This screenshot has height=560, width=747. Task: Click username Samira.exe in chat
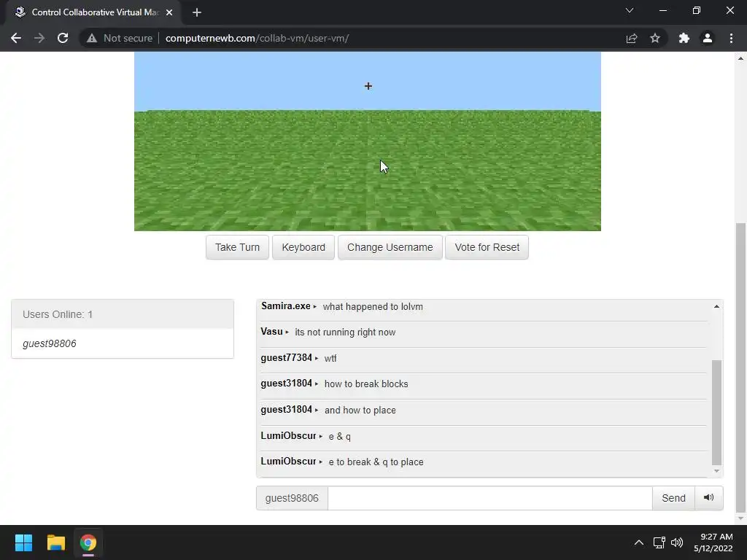point(286,306)
